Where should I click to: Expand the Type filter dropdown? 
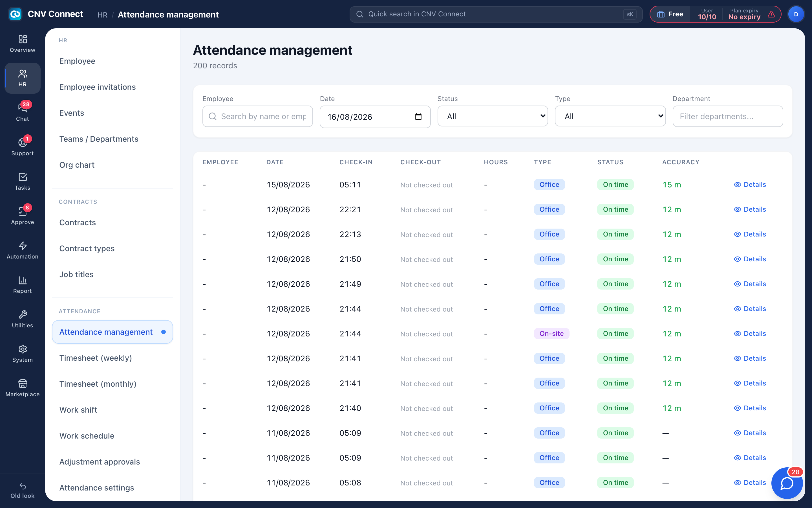click(610, 116)
